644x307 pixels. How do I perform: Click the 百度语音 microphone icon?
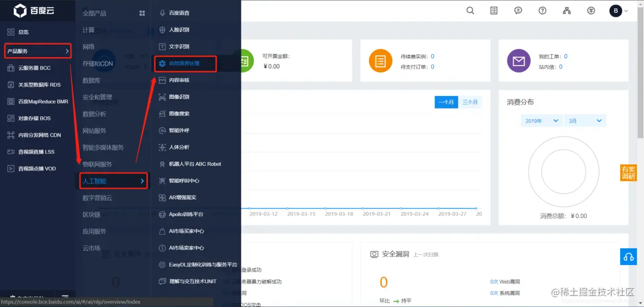[x=163, y=12]
